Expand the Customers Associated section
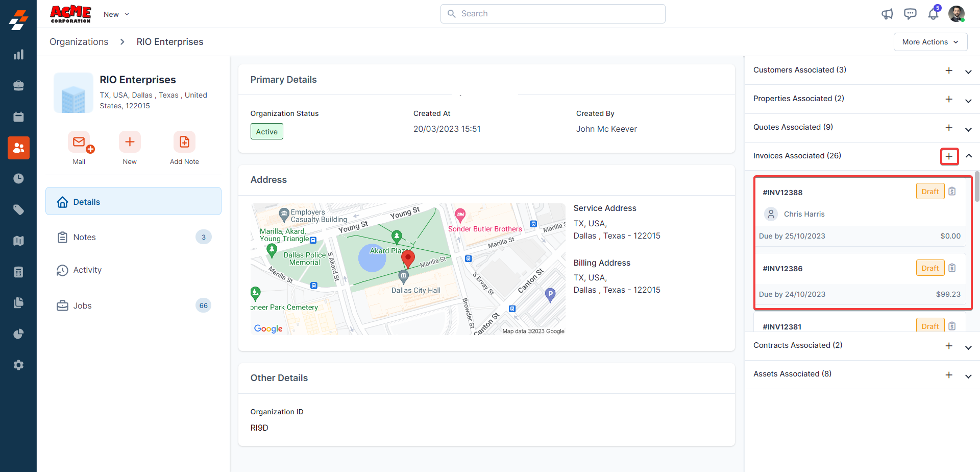This screenshot has height=472, width=980. pyautogui.click(x=968, y=72)
